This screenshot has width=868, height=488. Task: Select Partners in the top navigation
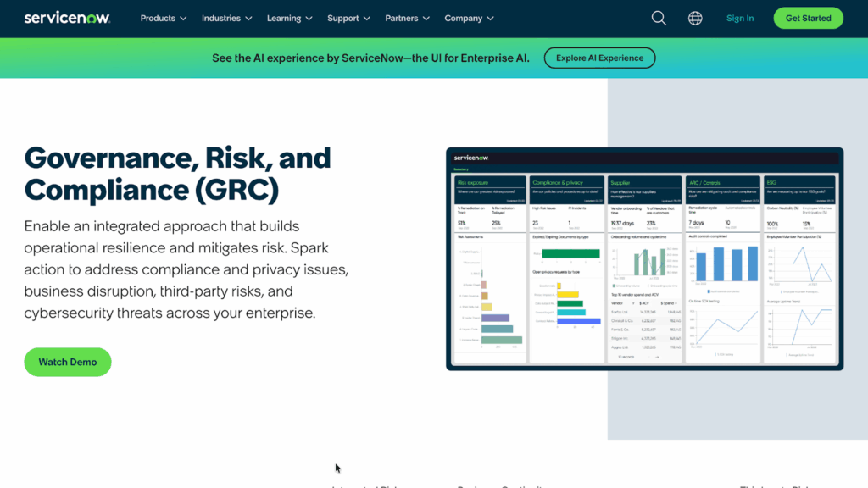407,18
